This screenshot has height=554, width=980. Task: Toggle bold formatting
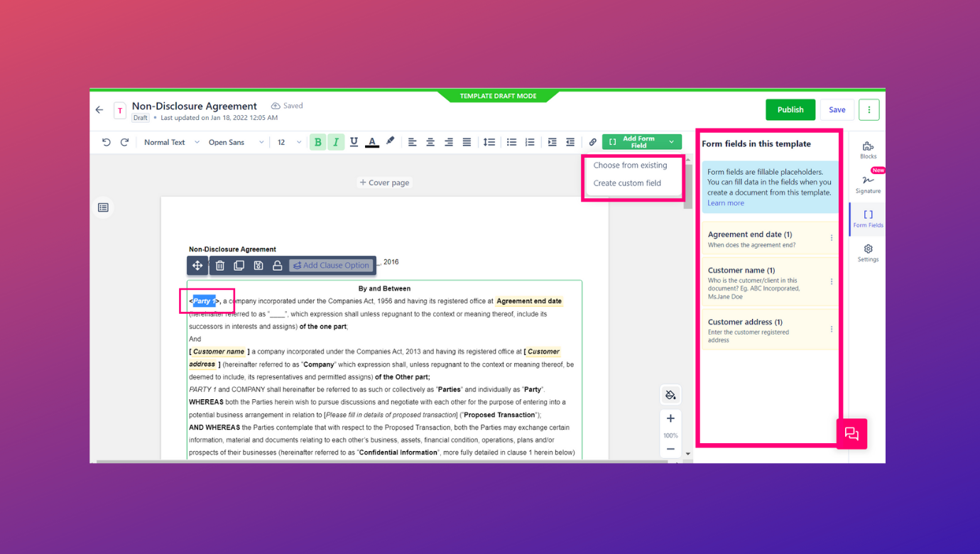point(318,142)
